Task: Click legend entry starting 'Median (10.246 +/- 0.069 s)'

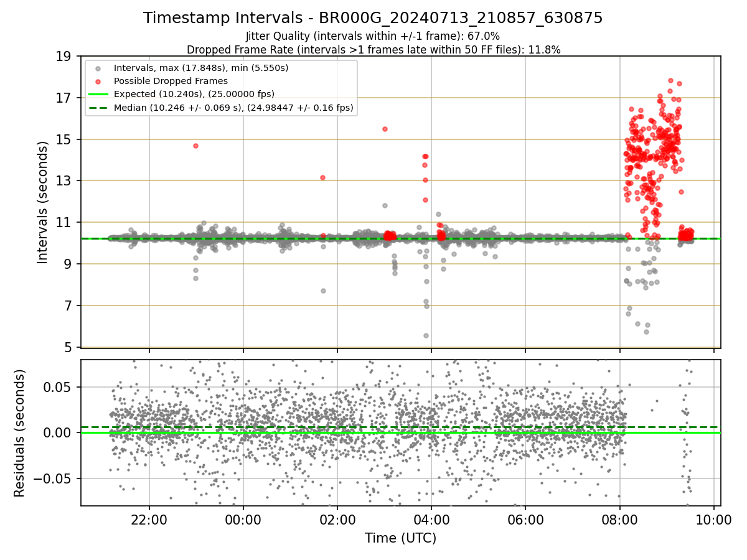Action: [x=233, y=108]
